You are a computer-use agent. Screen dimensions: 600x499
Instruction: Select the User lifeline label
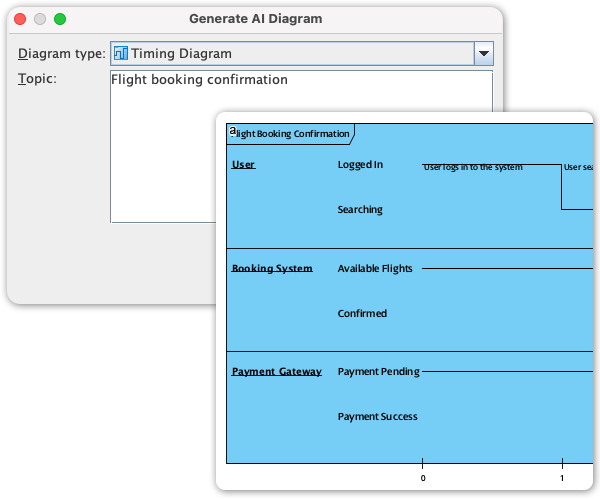click(243, 164)
